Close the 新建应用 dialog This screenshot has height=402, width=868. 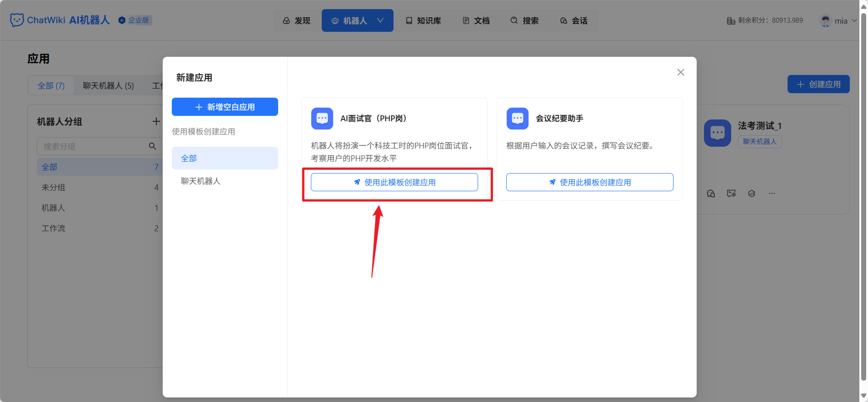click(x=680, y=72)
